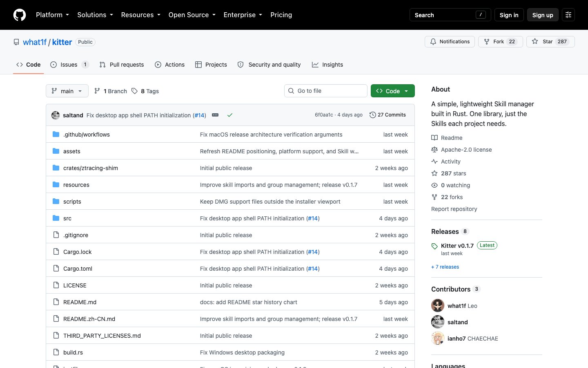Go to the Pricing page
Viewport: 588px width, 368px height.
(x=281, y=15)
